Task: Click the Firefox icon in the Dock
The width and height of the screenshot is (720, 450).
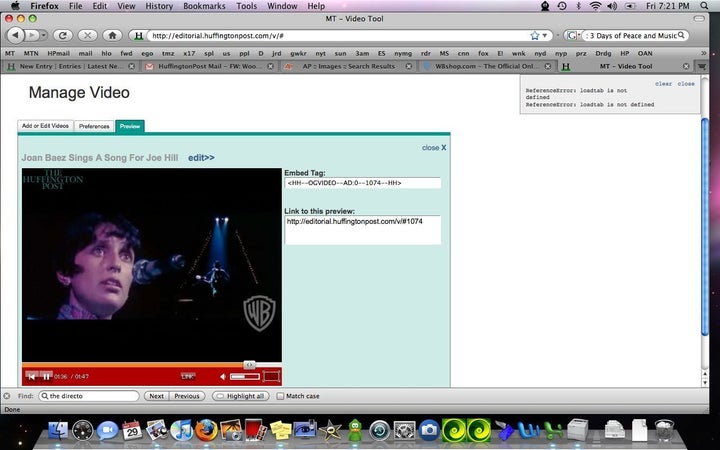Action: (x=206, y=431)
